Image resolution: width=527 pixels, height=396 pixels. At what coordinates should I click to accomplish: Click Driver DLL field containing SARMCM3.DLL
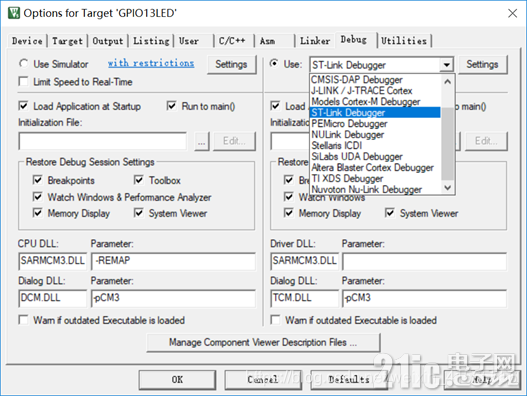[305, 261]
